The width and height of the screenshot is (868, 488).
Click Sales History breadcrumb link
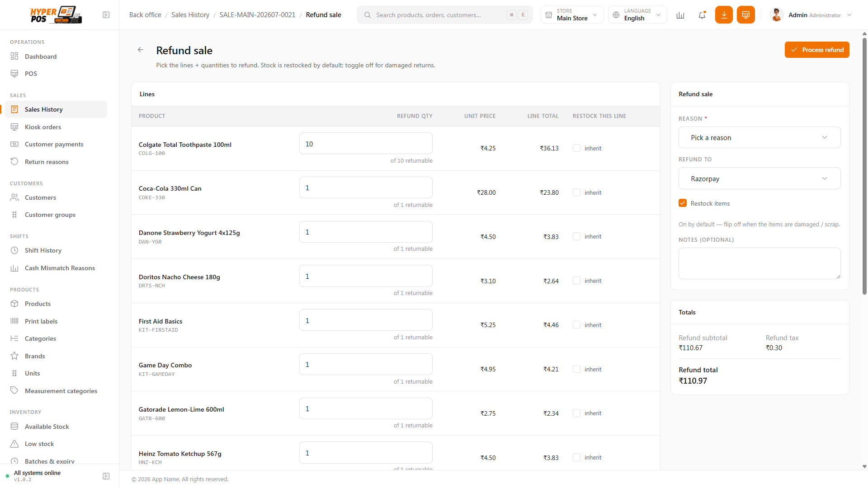190,15
